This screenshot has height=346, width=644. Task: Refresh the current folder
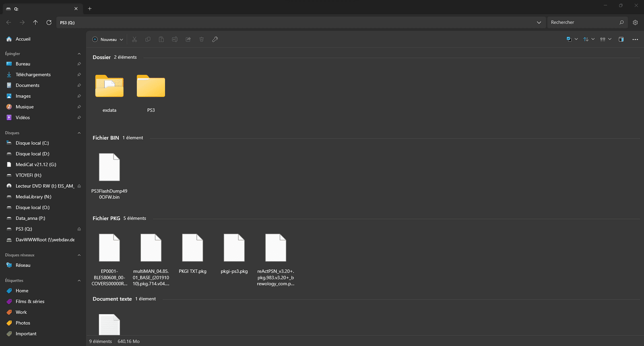click(49, 23)
